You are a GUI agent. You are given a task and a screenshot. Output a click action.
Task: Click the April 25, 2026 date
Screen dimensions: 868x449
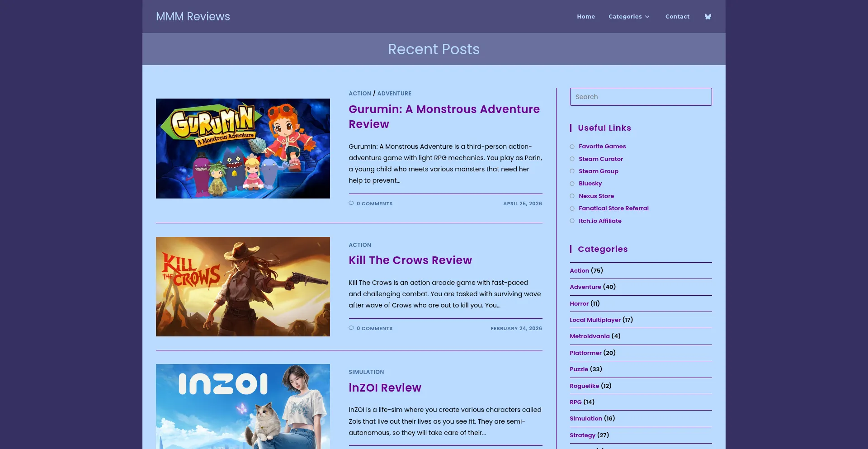(523, 203)
